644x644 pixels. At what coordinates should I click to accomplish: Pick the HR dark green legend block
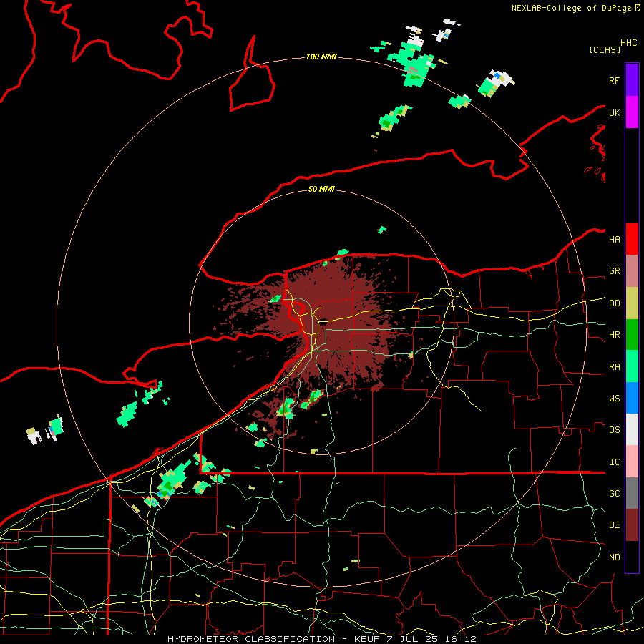[x=632, y=335]
